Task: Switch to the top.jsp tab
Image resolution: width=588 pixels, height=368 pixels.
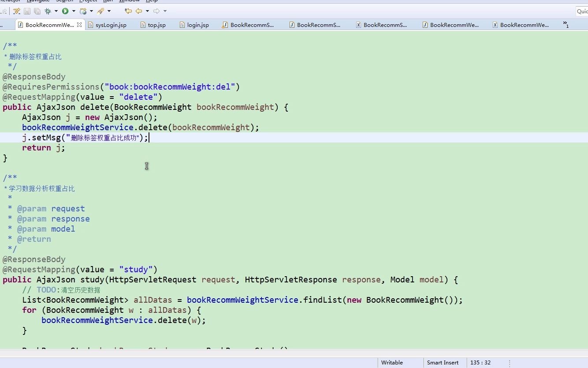Action: click(153, 25)
